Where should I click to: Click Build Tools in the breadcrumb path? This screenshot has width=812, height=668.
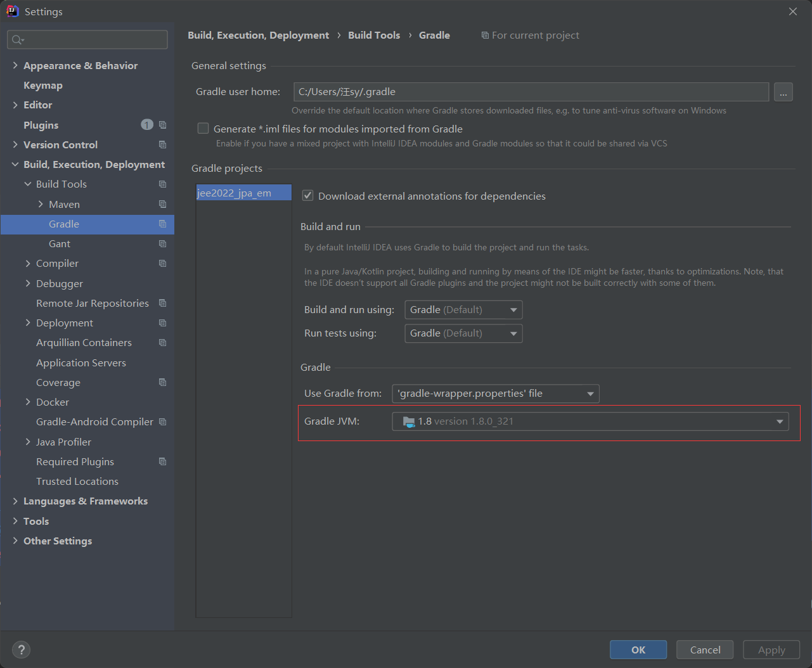tap(374, 35)
